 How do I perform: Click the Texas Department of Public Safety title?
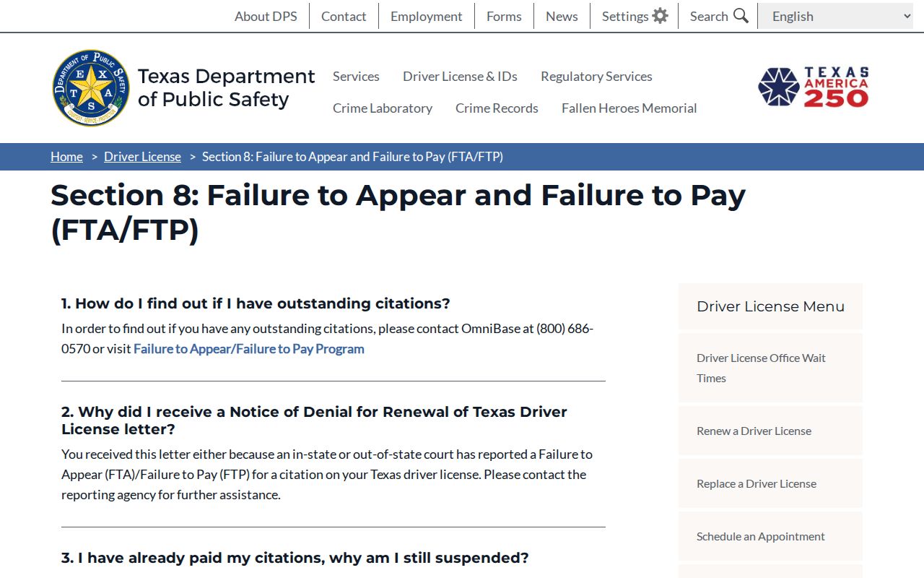coord(226,87)
